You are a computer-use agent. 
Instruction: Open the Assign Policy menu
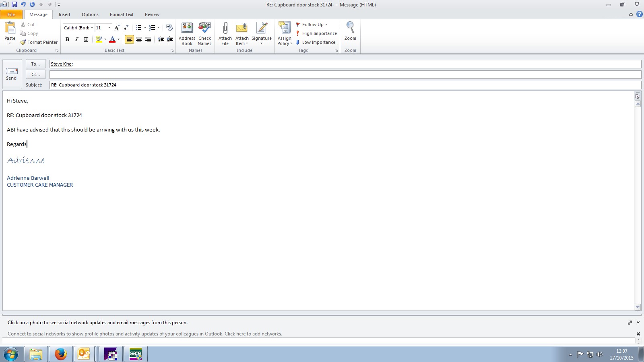point(285,34)
